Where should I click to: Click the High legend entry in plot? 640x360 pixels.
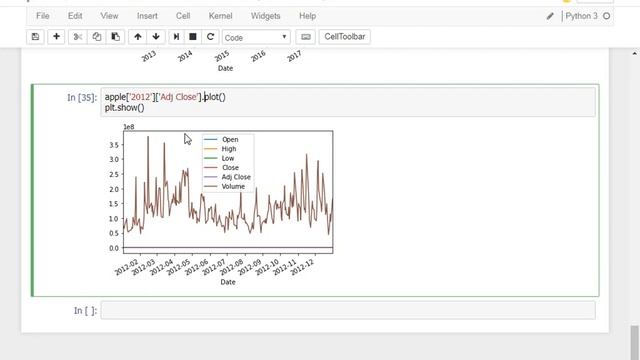click(229, 149)
